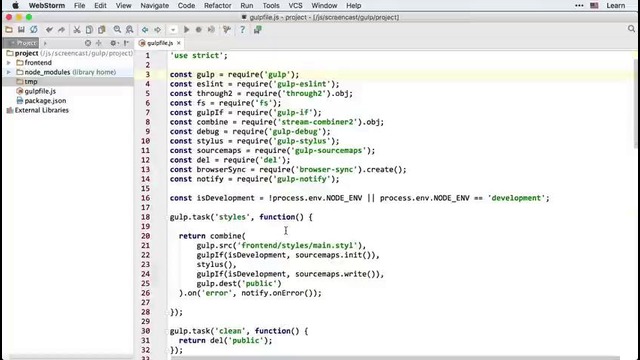Click the rightmost green toolbar icon

[258, 30]
